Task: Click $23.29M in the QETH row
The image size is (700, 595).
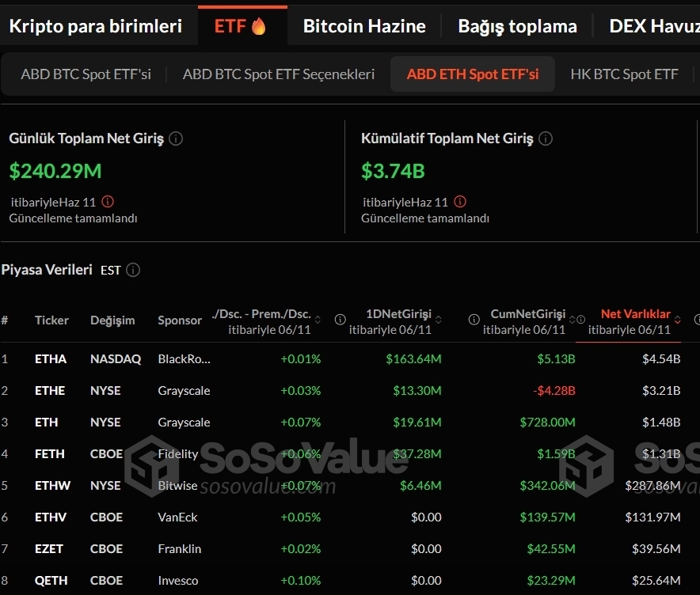Action: pos(551,581)
